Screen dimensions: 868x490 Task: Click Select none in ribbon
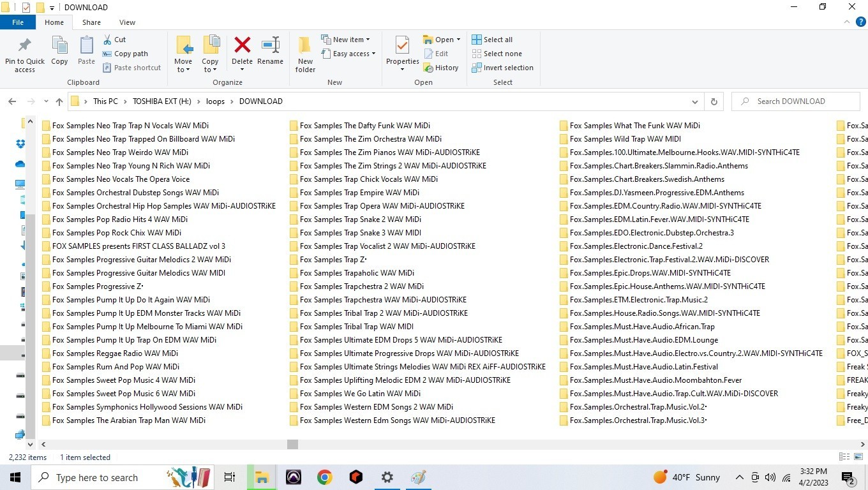[497, 54]
